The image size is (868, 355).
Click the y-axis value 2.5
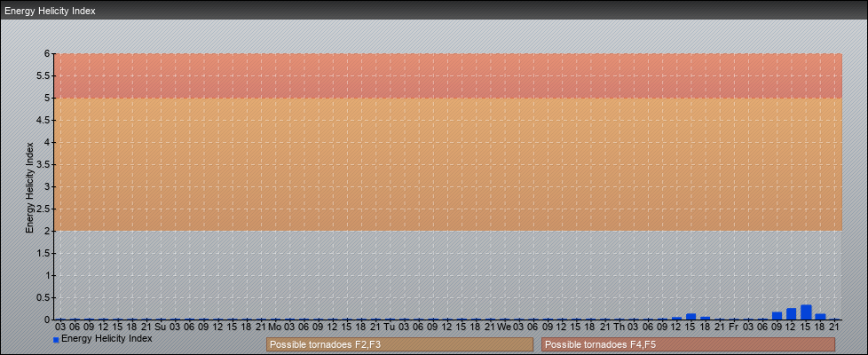[x=43, y=209]
